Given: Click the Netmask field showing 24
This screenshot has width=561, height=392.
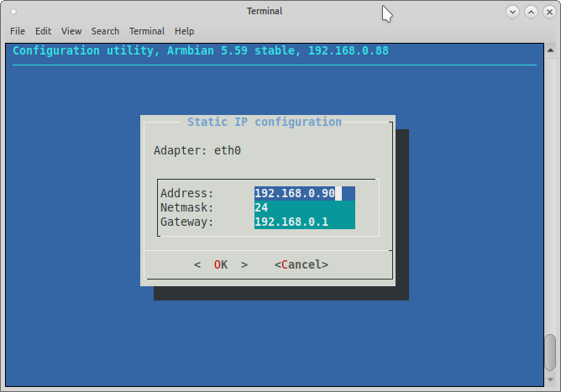Looking at the screenshot, I should 305,207.
